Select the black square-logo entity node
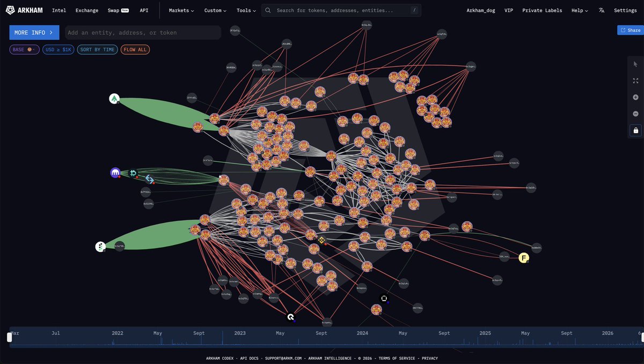 coord(384,299)
